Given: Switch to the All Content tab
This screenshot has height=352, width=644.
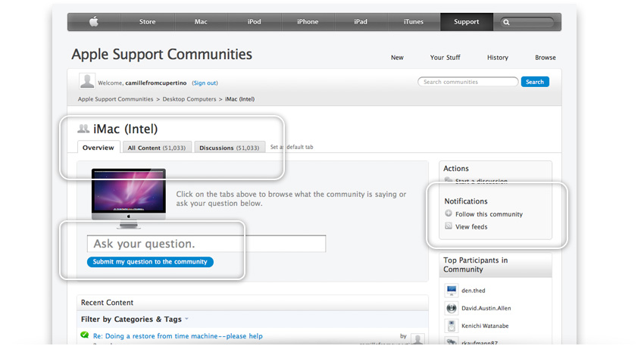Looking at the screenshot, I should 157,148.
